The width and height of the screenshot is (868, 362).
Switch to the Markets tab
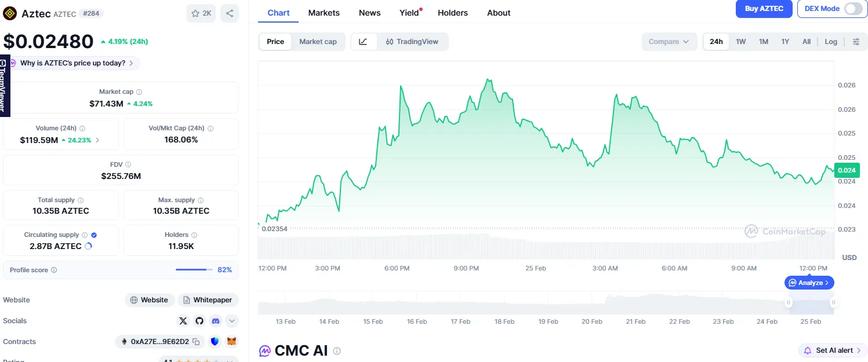(x=324, y=13)
